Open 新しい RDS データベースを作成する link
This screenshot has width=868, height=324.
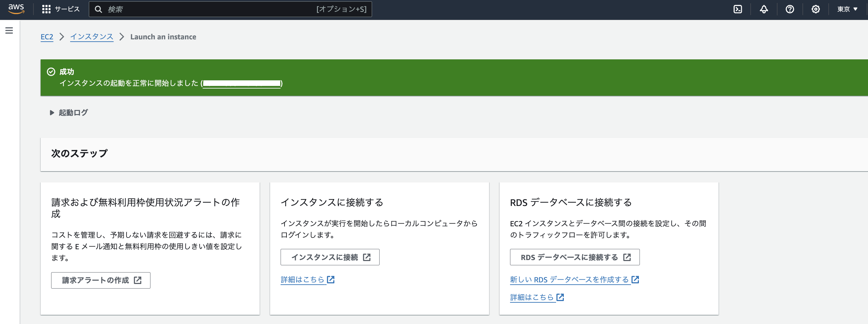tap(570, 279)
